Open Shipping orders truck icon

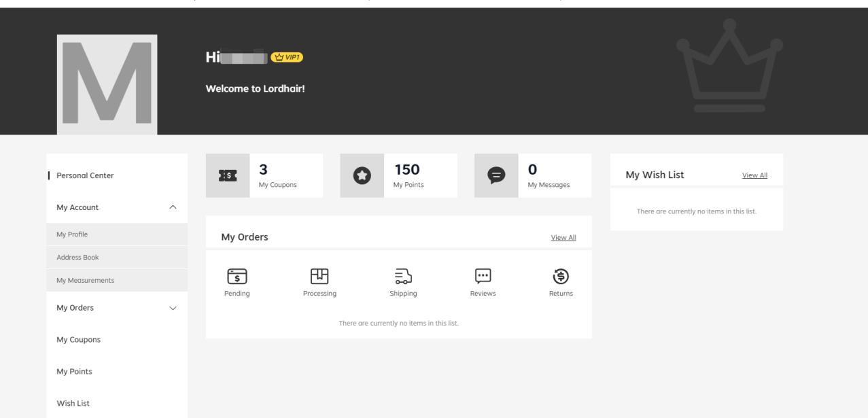(403, 277)
